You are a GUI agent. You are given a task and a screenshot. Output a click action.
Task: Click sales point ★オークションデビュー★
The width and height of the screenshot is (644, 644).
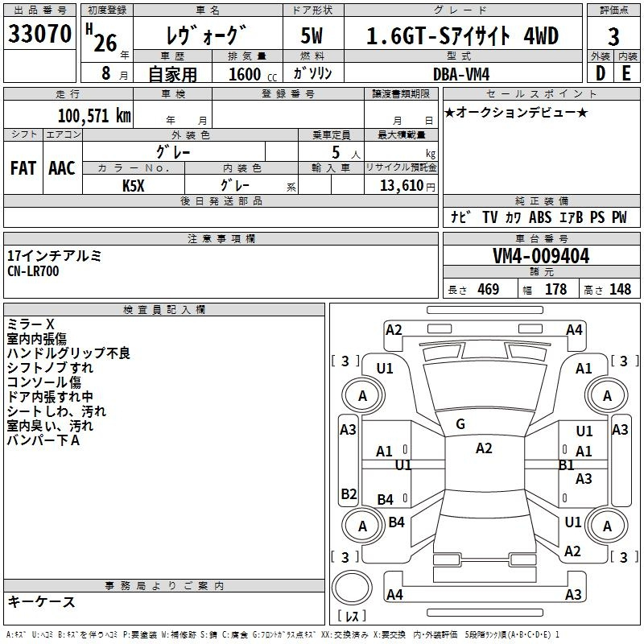point(516,112)
